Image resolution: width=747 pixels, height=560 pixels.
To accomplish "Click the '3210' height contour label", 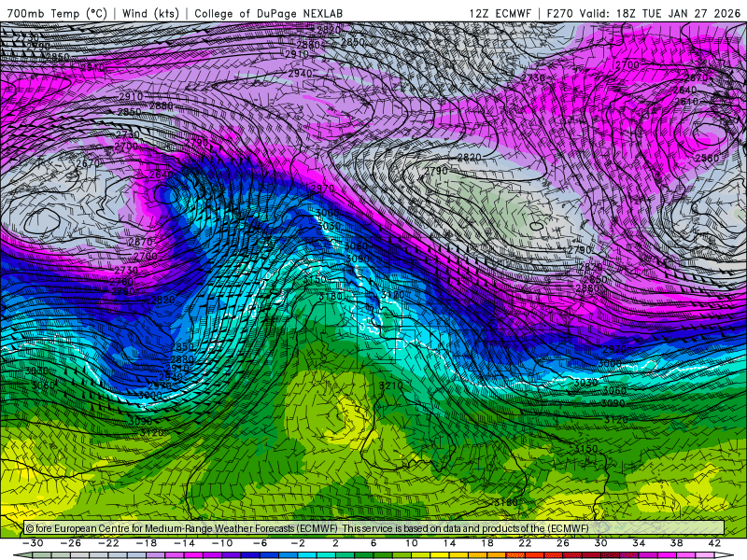I will click(x=391, y=385).
